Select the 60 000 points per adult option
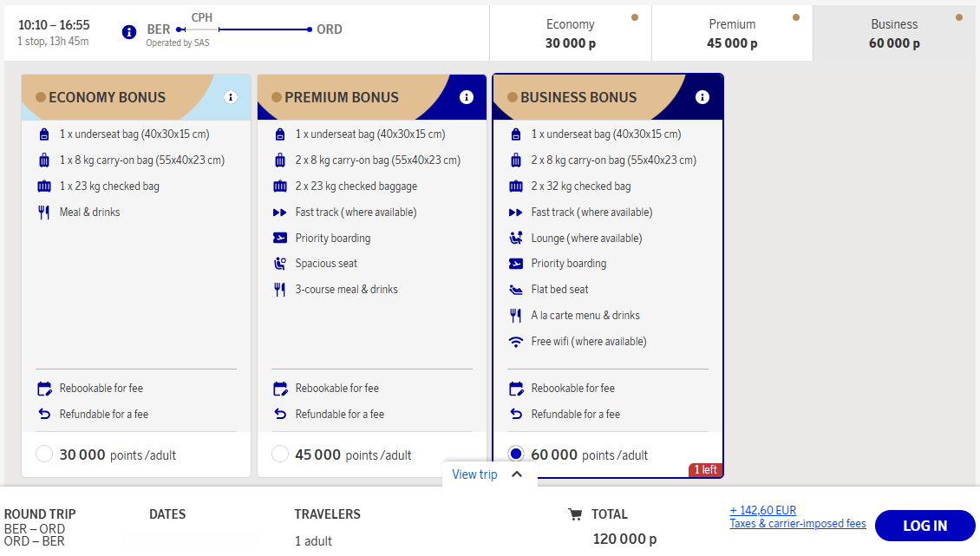This screenshot has width=980, height=556. pyautogui.click(x=516, y=453)
